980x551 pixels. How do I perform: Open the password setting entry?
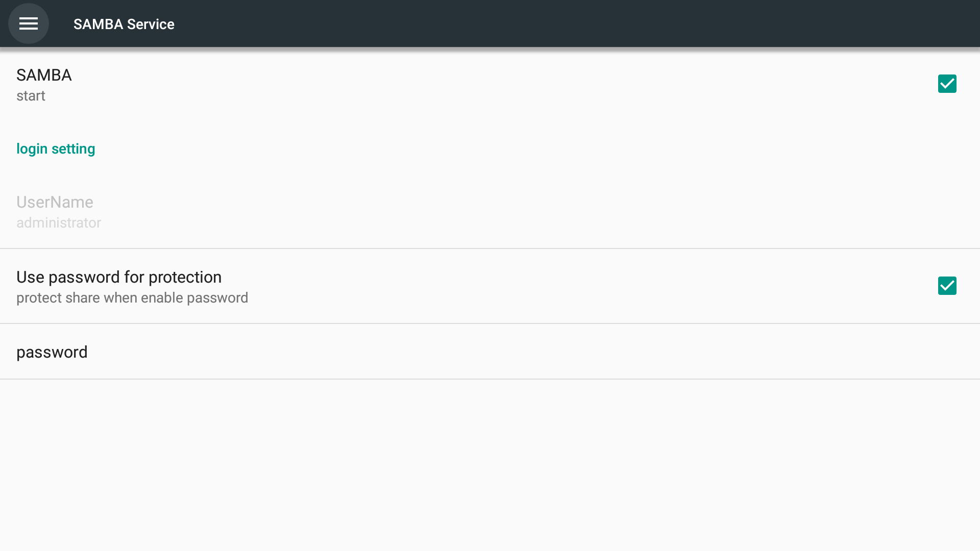pos(52,352)
